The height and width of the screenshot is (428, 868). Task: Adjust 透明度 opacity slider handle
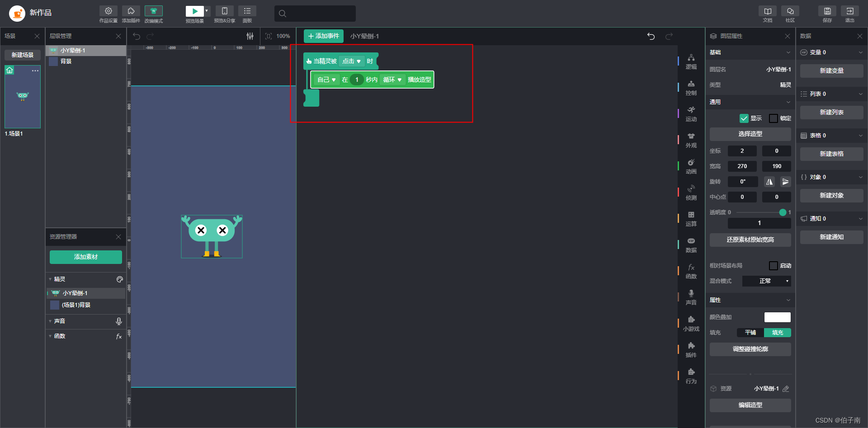coord(783,212)
